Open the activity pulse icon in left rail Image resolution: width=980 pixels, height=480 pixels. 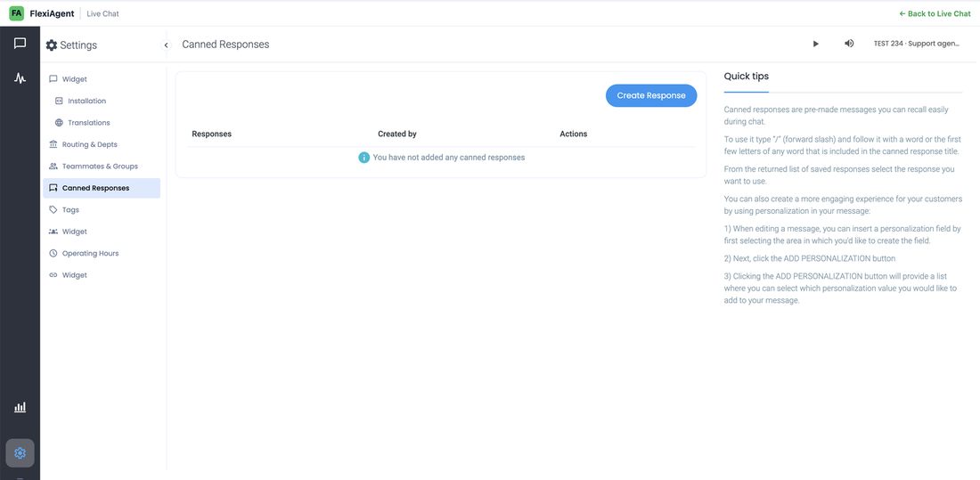click(20, 78)
